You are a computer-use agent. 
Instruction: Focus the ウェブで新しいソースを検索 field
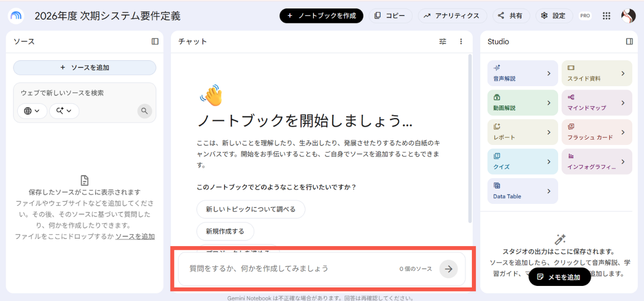click(x=85, y=93)
